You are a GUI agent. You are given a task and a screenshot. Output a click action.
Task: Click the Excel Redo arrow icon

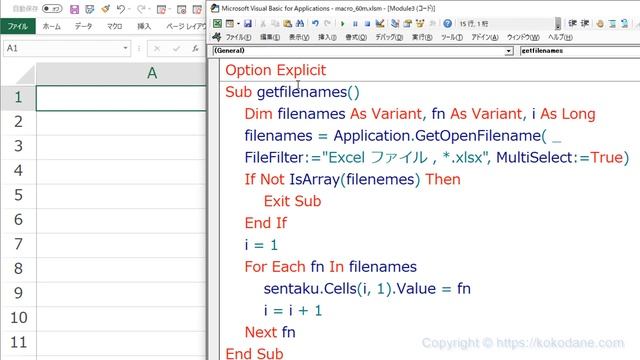tap(141, 9)
